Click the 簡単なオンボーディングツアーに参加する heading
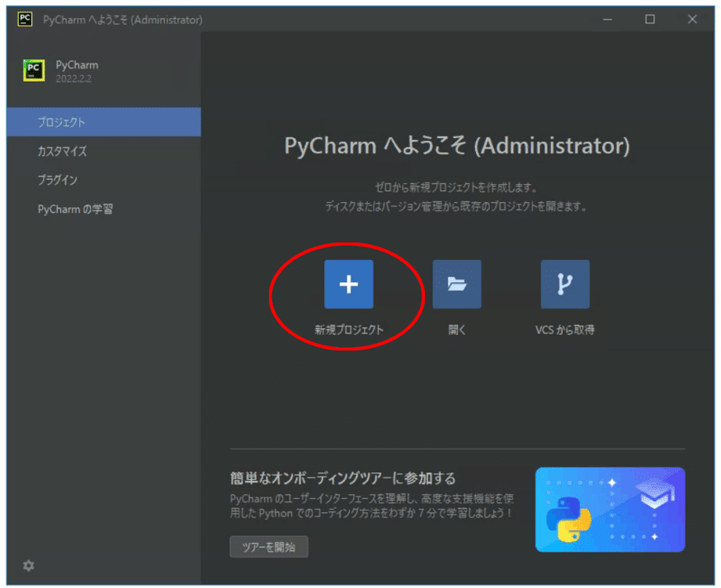The height and width of the screenshot is (588, 721). (342, 478)
